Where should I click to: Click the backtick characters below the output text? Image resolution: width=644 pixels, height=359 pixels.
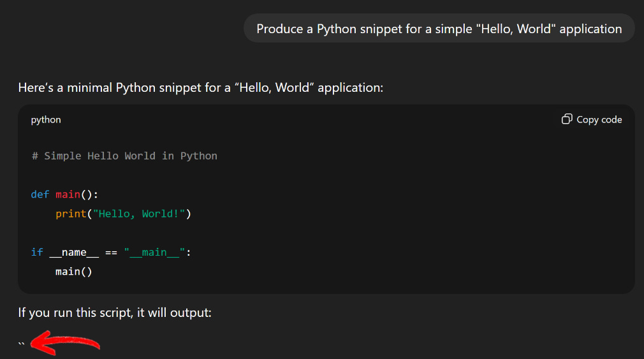pyautogui.click(x=22, y=344)
